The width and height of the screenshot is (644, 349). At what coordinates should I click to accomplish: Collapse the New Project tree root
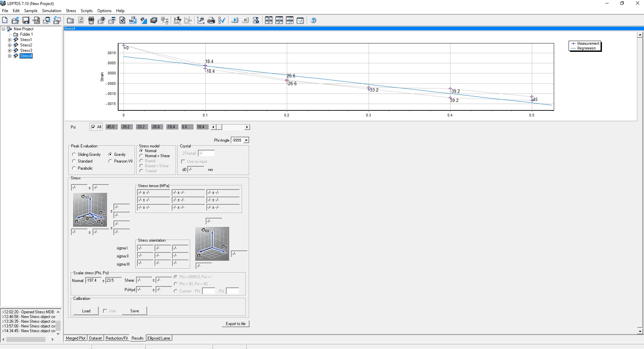[x=3, y=29]
